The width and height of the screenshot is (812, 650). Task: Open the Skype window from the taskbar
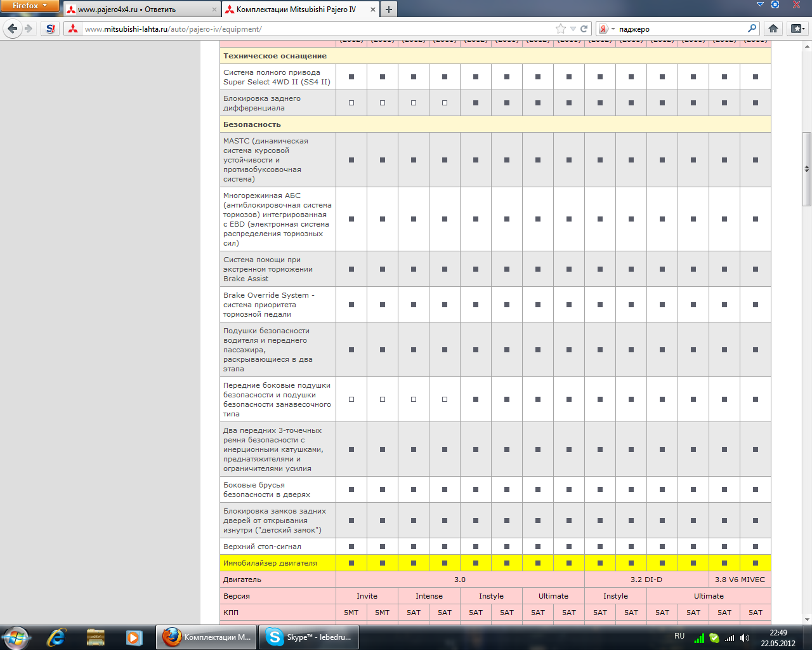310,637
